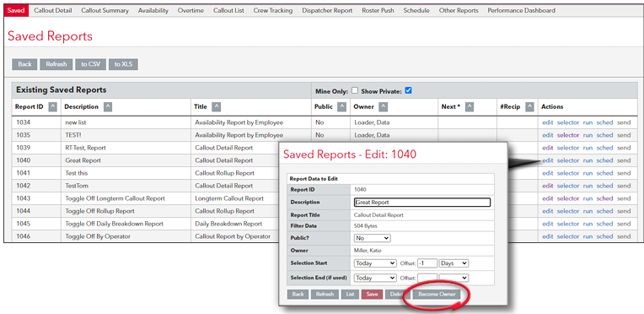Open the Performance Dashboard tab
The width and height of the screenshot is (644, 314).
522,11
